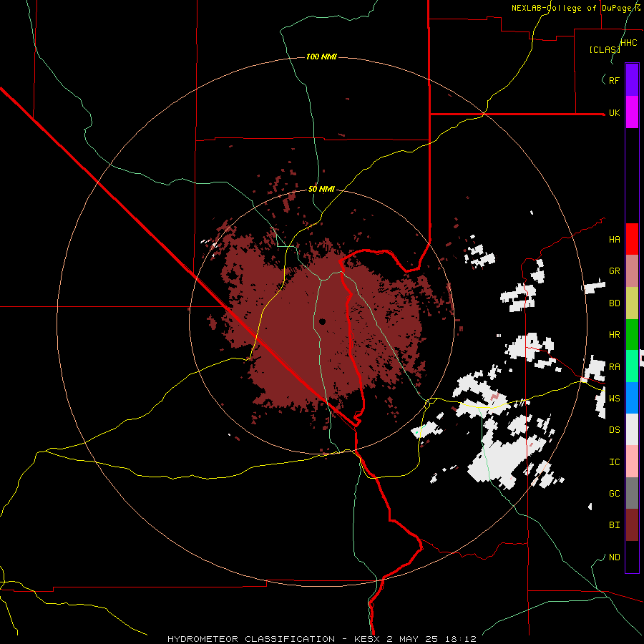This screenshot has width=644, height=644.
Task: Click the RF legend label
Action: [x=614, y=80]
